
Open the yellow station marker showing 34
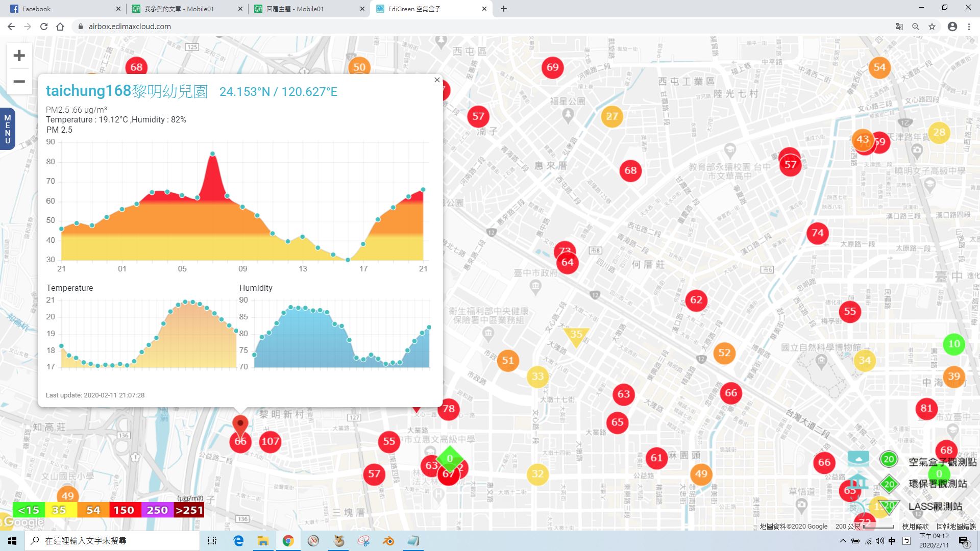(865, 361)
